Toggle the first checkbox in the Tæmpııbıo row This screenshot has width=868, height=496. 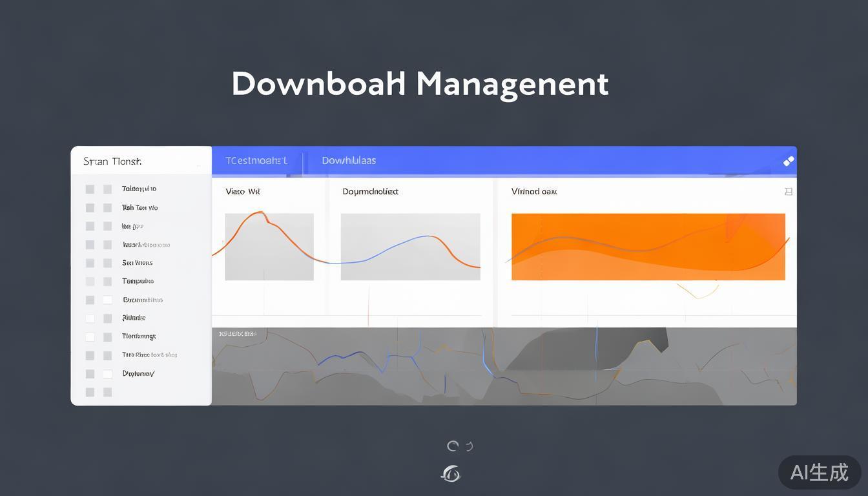click(90, 282)
